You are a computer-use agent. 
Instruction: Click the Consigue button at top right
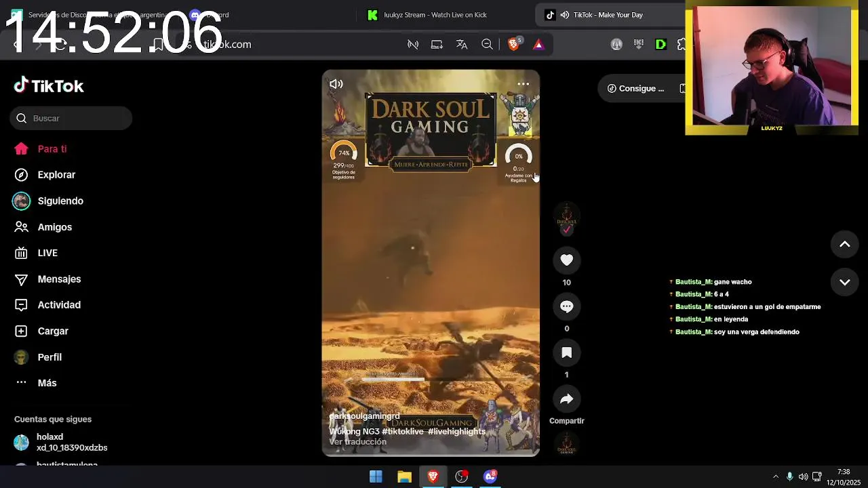[x=636, y=88]
